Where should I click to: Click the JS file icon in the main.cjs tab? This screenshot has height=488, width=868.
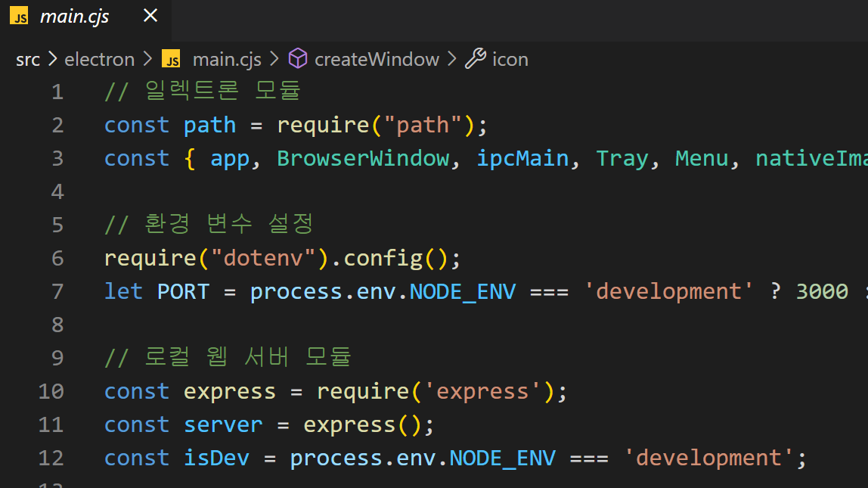point(19,17)
